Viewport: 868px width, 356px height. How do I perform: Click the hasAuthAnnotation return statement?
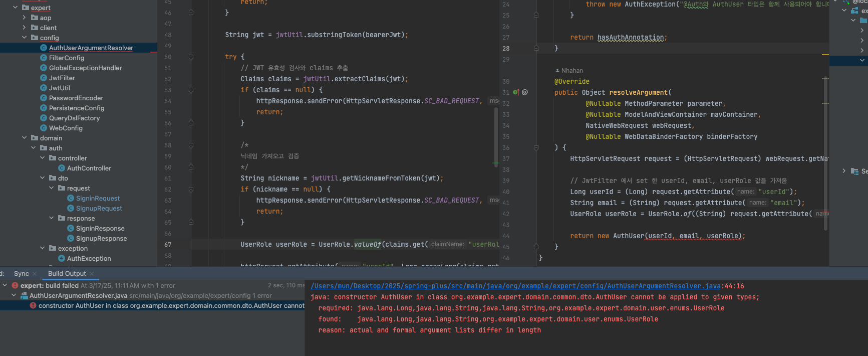619,37
